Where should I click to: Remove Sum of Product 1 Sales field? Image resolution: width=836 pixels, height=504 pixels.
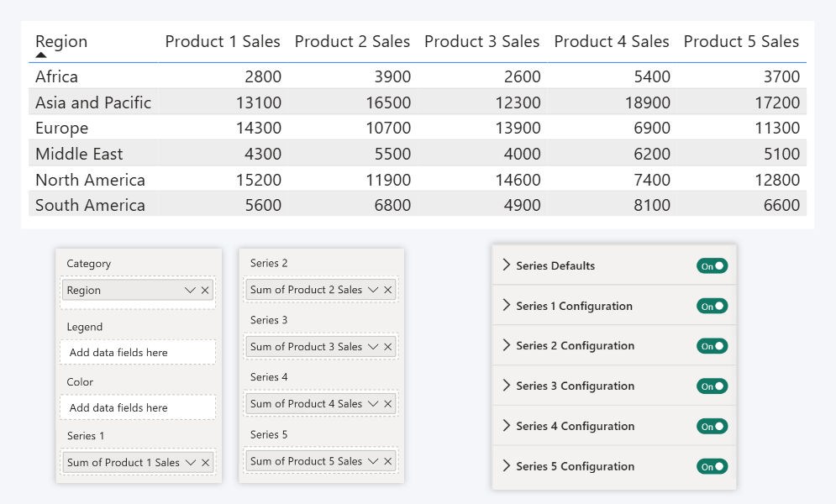(205, 463)
